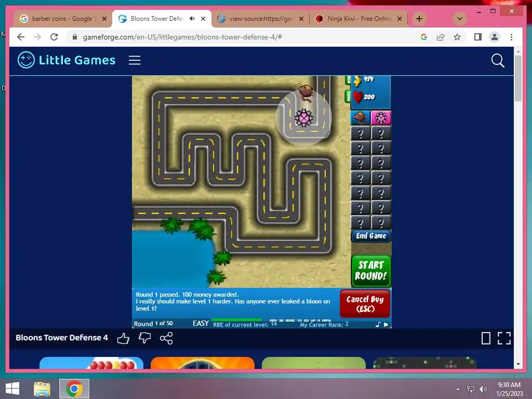Go forward one page
The image size is (532, 399).
tap(37, 37)
